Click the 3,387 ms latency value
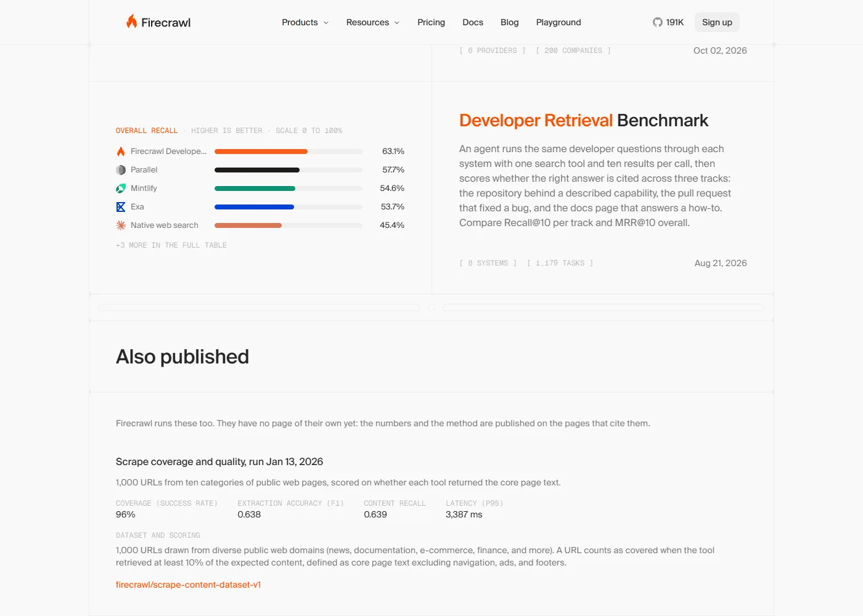Screen dimensions: 863x616 [x=464, y=514]
